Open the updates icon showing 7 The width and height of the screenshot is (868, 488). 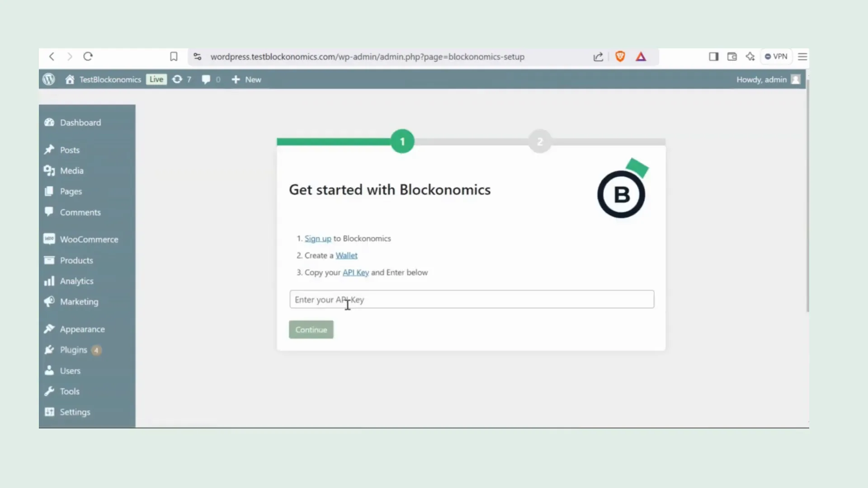tap(182, 80)
